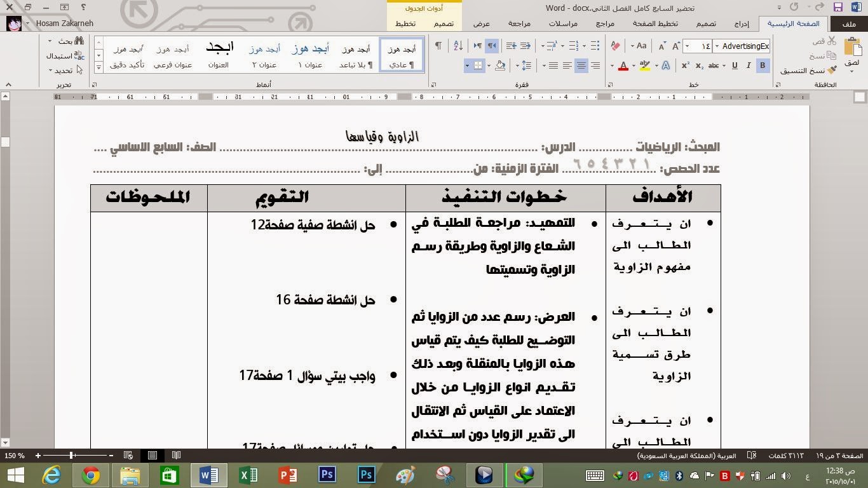Open font color dropdown arrow
This screenshot has height=488, width=868.
(x=612, y=65)
